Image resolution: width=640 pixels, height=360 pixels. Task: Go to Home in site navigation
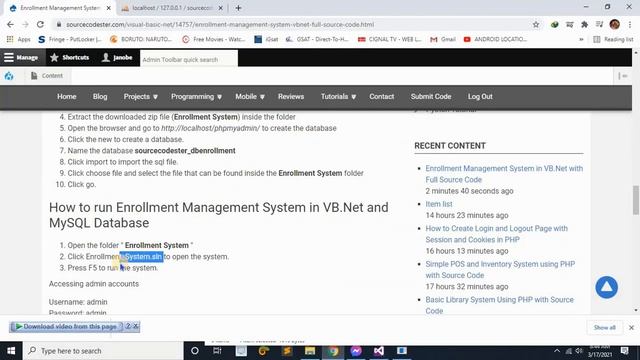click(67, 97)
